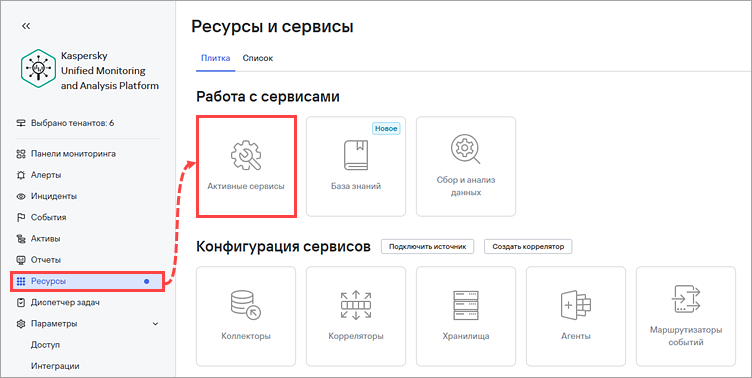Click the Подключить источник button
752x378 pixels.
(428, 247)
